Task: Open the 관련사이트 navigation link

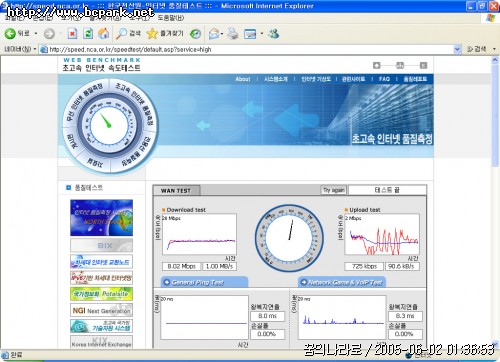Action: [354, 79]
